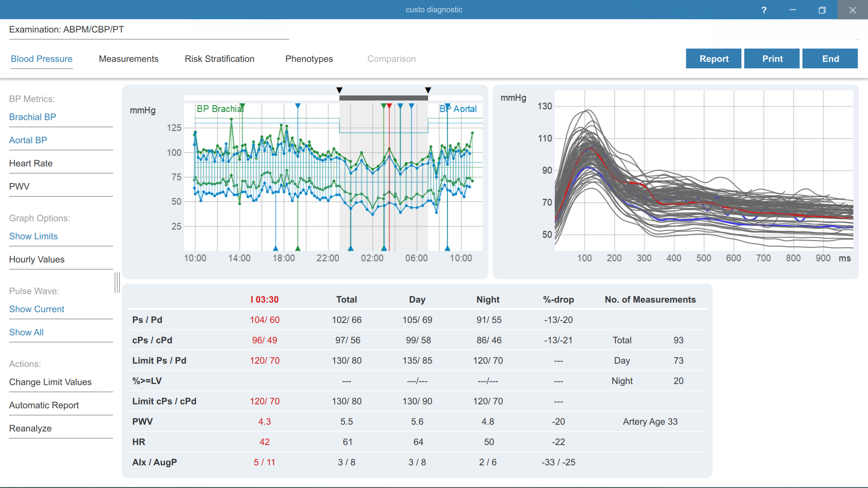The width and height of the screenshot is (868, 488).
Task: Click the End button
Action: pyautogui.click(x=830, y=59)
